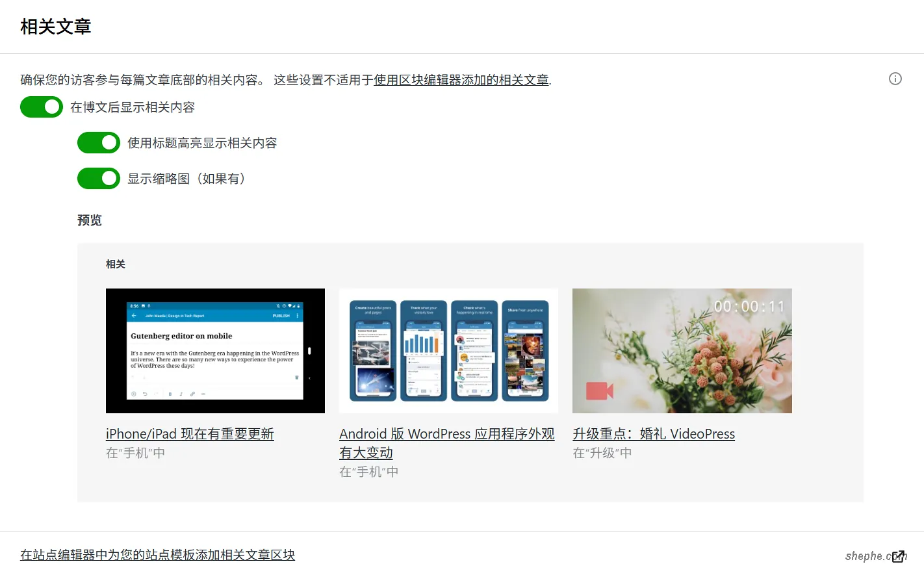This screenshot has height=577, width=924.
Task: Click the 相关 preview heading
Action: [115, 264]
